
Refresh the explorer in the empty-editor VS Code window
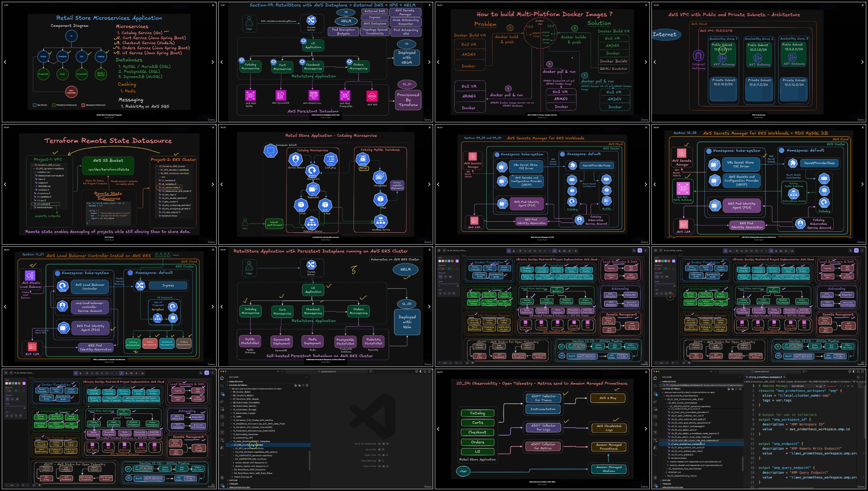pyautogui.click(x=303, y=385)
